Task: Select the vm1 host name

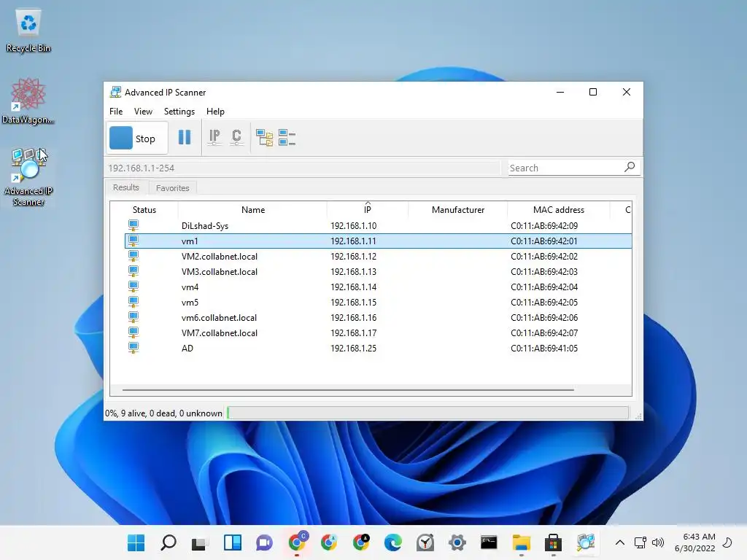Action: click(x=190, y=241)
